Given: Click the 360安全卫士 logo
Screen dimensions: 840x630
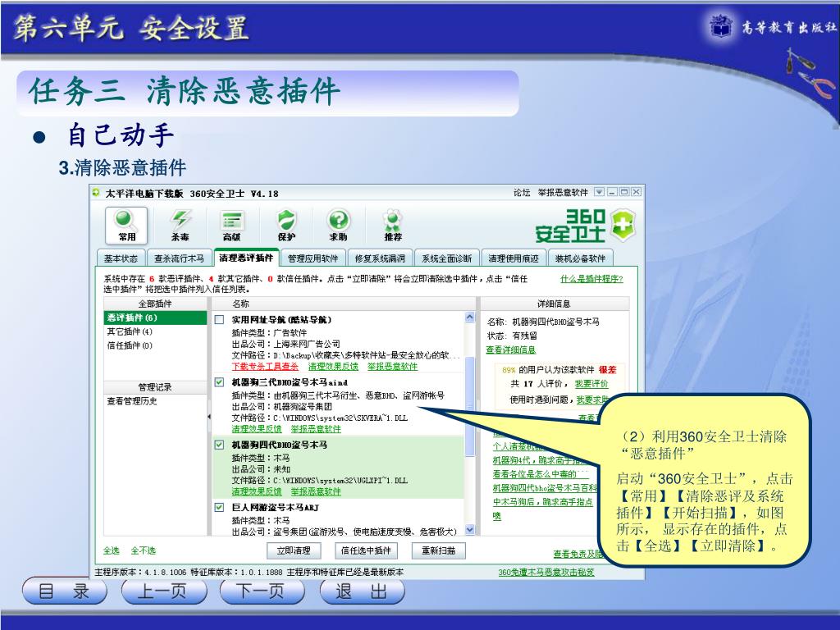Looking at the screenshot, I should 584,225.
